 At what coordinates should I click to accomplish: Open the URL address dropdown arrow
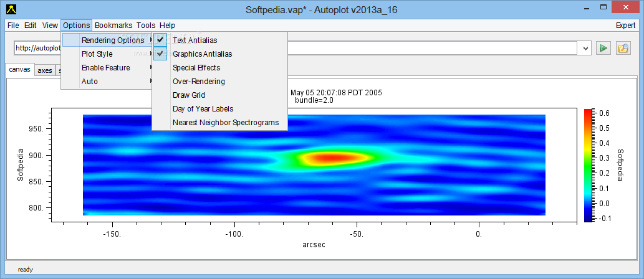[x=585, y=48]
